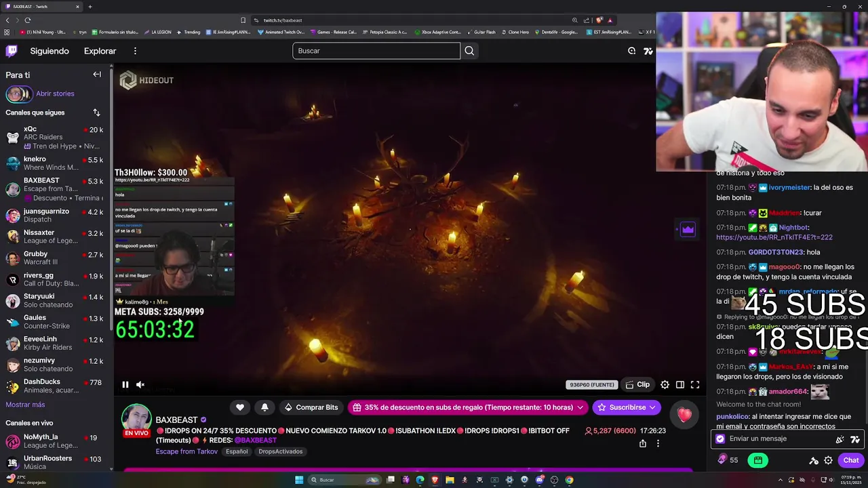Open Google Chrome from the taskbar

569,480
